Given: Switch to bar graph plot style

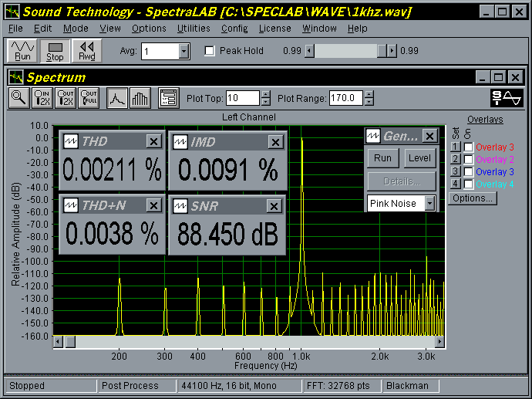Looking at the screenshot, I should 140,98.
